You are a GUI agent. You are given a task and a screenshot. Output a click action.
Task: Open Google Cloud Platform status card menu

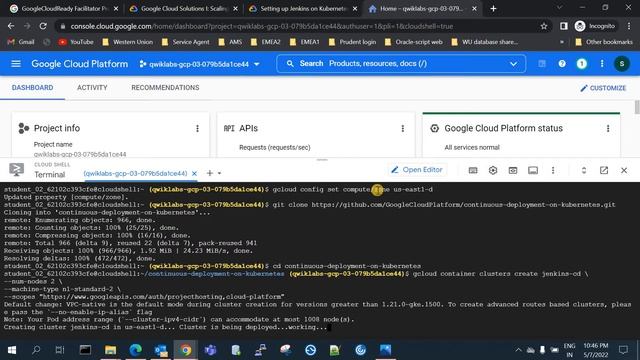click(608, 129)
